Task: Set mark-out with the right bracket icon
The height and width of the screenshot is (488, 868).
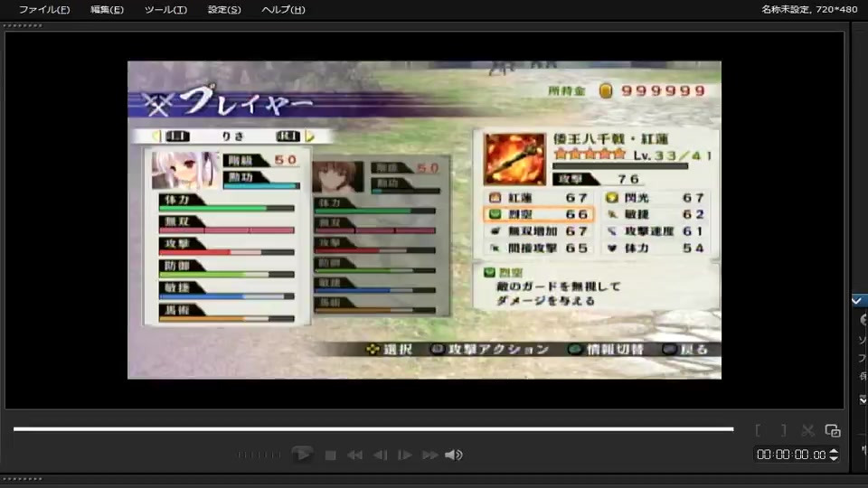Action: click(x=783, y=430)
